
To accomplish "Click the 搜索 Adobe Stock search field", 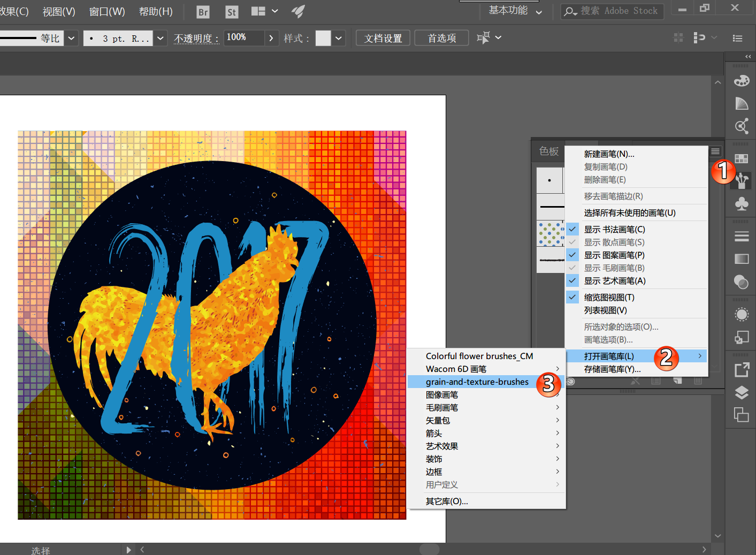I will (612, 11).
